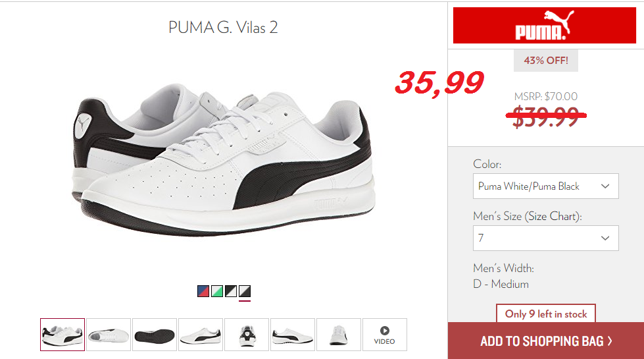644x359 pixels.
Task: Expand the size dropdown chevron arrow
Action: pos(605,238)
